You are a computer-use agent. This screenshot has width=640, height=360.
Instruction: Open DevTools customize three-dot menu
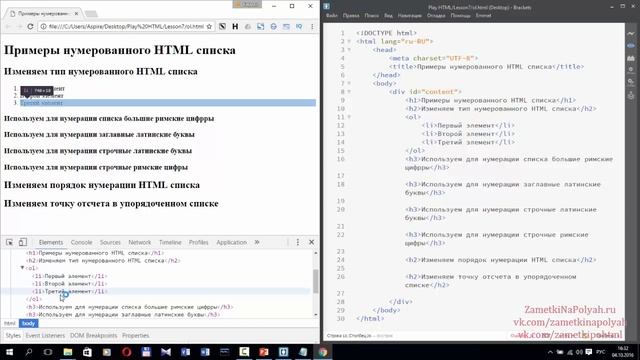tap(298, 242)
